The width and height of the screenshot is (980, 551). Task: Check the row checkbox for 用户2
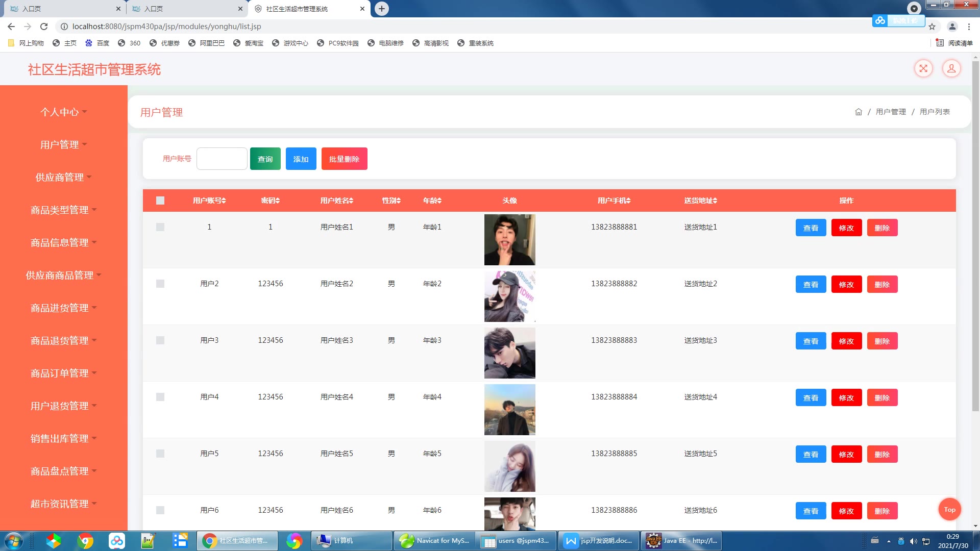coord(160,284)
